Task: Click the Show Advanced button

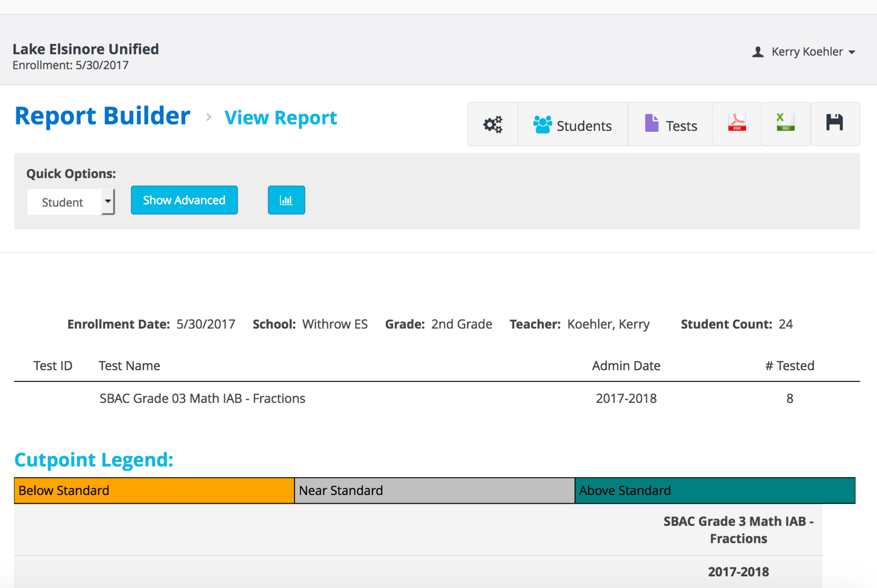Action: [x=184, y=200]
